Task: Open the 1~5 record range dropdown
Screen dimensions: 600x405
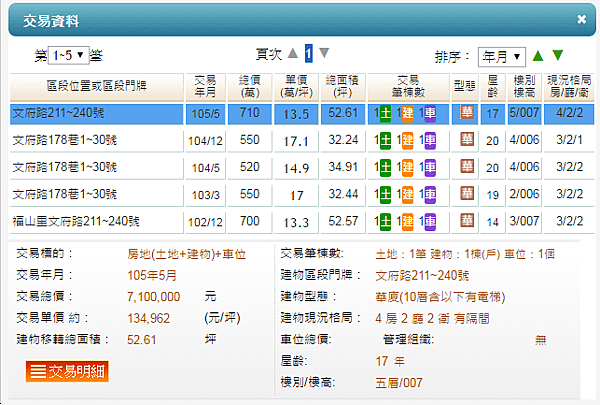Action: 68,56
